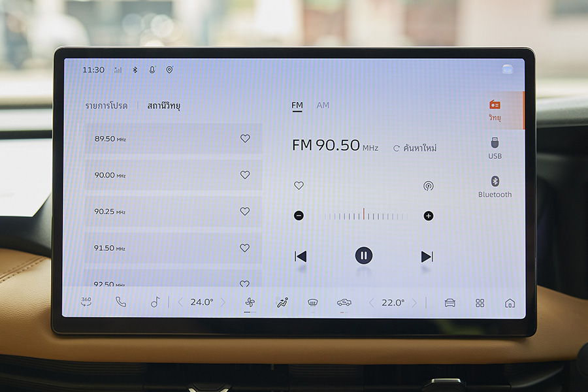Lower left temperature with left chevron
This screenshot has height=392, width=588.
(180, 302)
